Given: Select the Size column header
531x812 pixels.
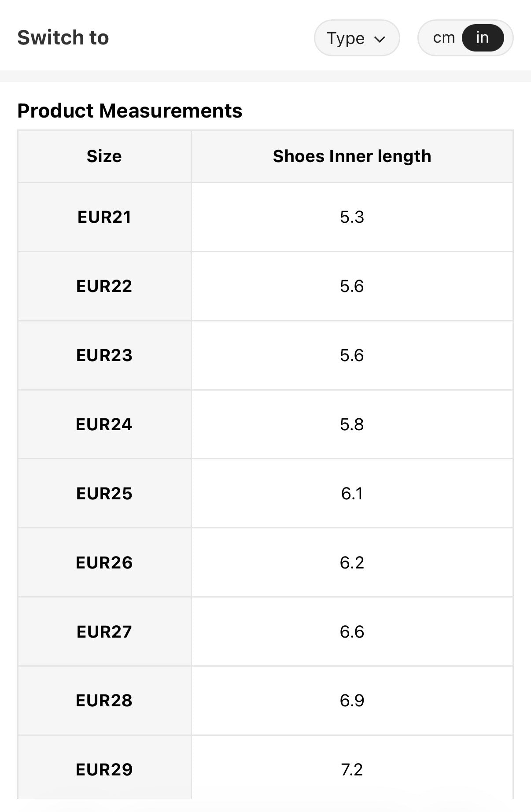Looking at the screenshot, I should [x=104, y=156].
